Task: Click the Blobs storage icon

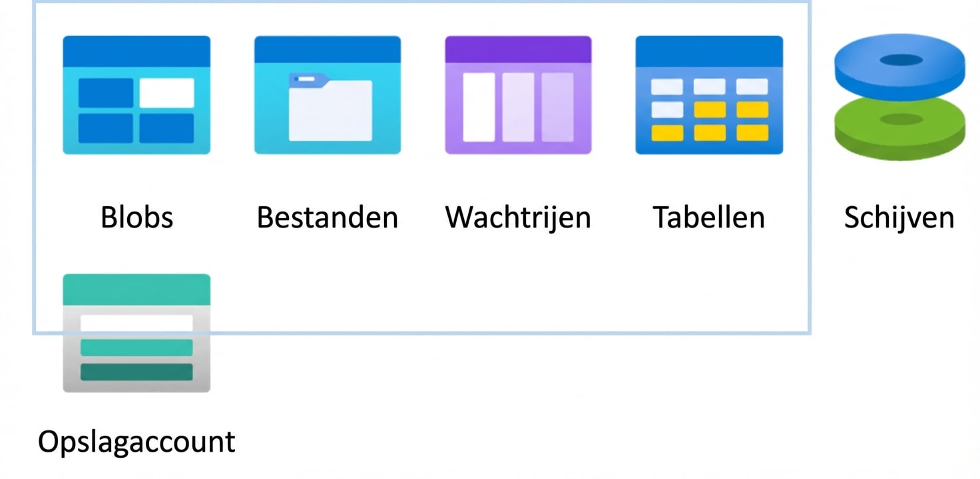Action: pos(136,95)
